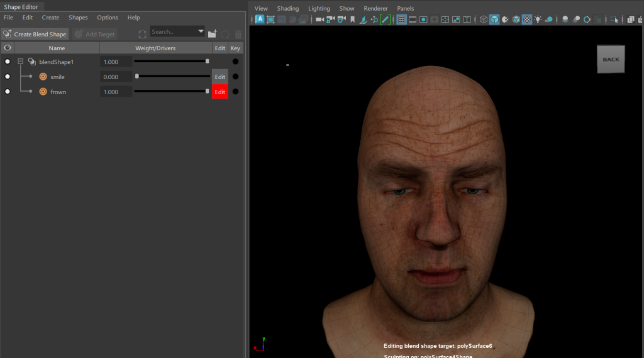Click the Bookmarks icon in viewport toolbar

(x=352, y=19)
